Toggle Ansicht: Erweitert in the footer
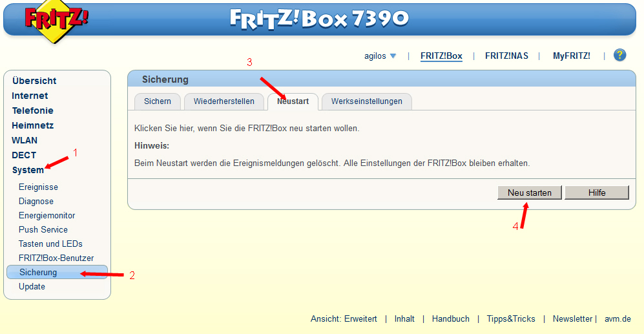The height and width of the screenshot is (334, 644). tap(344, 318)
